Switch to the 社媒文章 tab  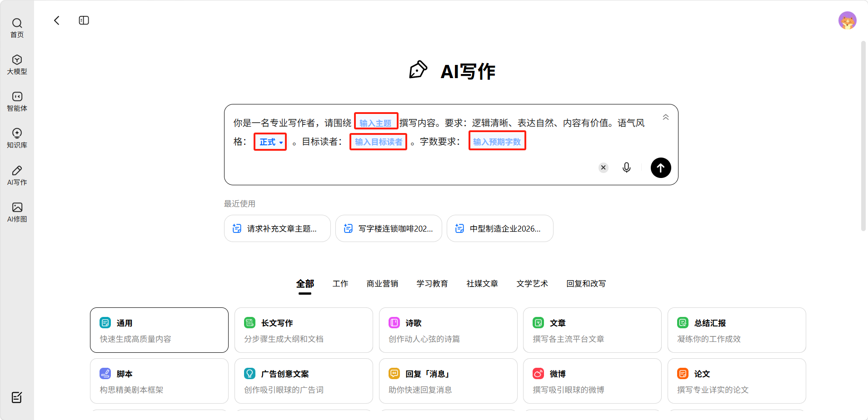482,284
